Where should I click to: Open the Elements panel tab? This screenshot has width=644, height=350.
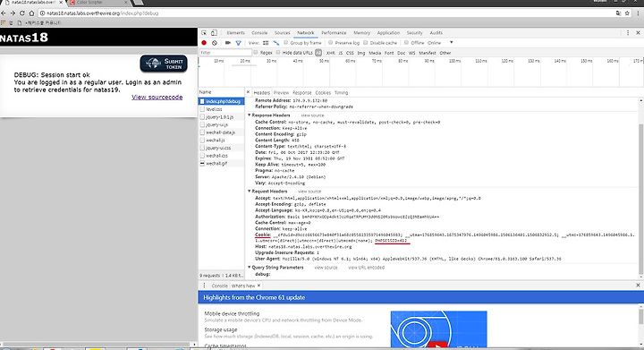tap(236, 33)
